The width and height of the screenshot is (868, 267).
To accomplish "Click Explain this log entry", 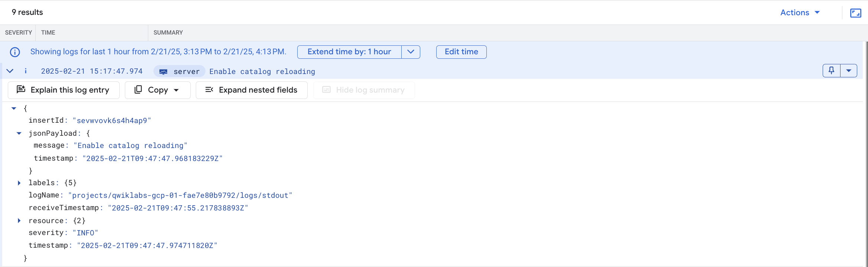I will (x=64, y=90).
